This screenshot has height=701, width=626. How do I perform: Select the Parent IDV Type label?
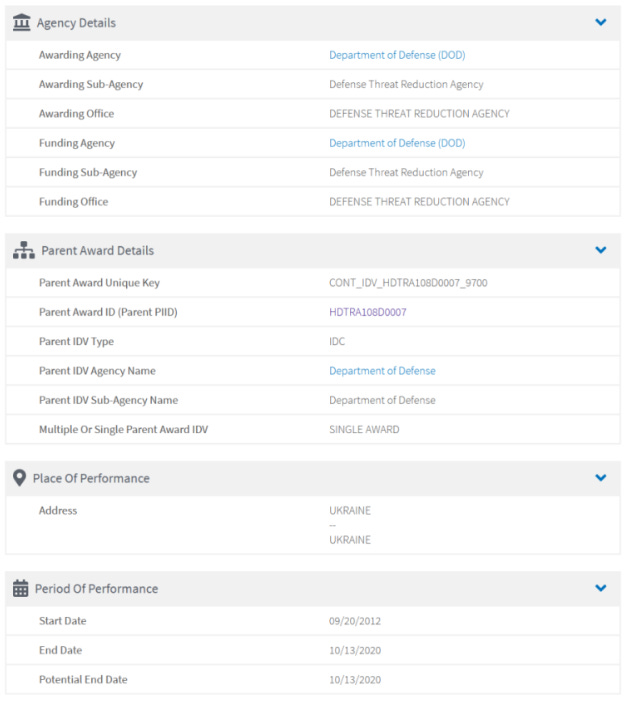click(x=76, y=342)
